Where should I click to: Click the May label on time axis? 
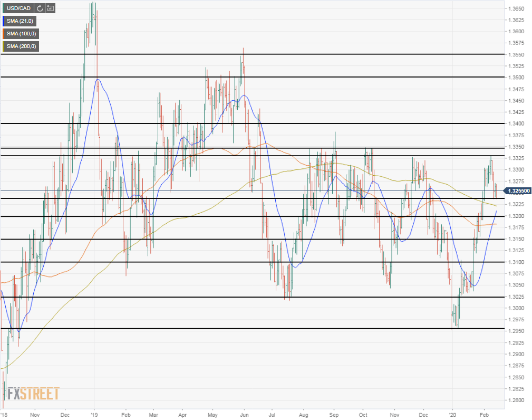[x=212, y=415]
